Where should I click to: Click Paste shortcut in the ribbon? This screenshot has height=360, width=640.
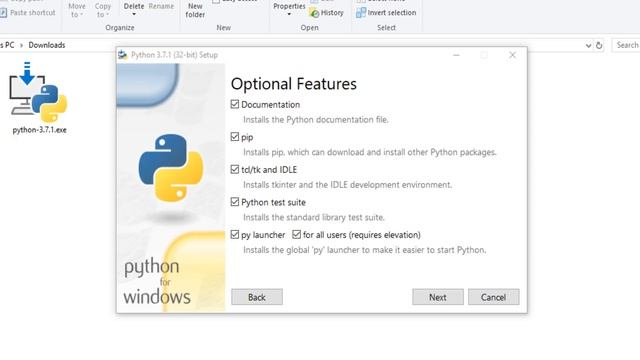(x=28, y=13)
